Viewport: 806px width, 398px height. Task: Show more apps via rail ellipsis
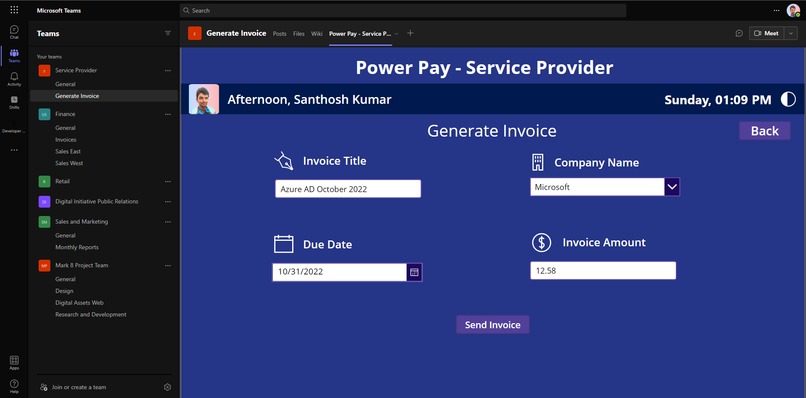click(14, 150)
